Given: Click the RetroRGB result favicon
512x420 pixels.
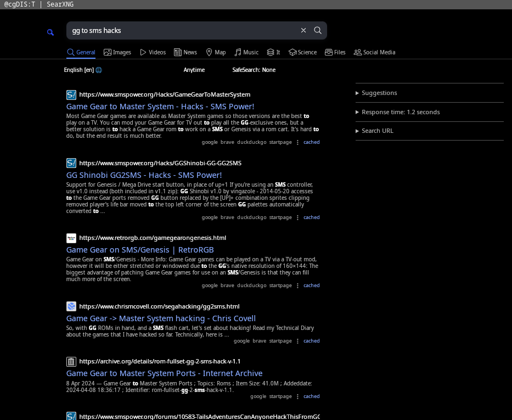Looking at the screenshot, I should pos(71,238).
